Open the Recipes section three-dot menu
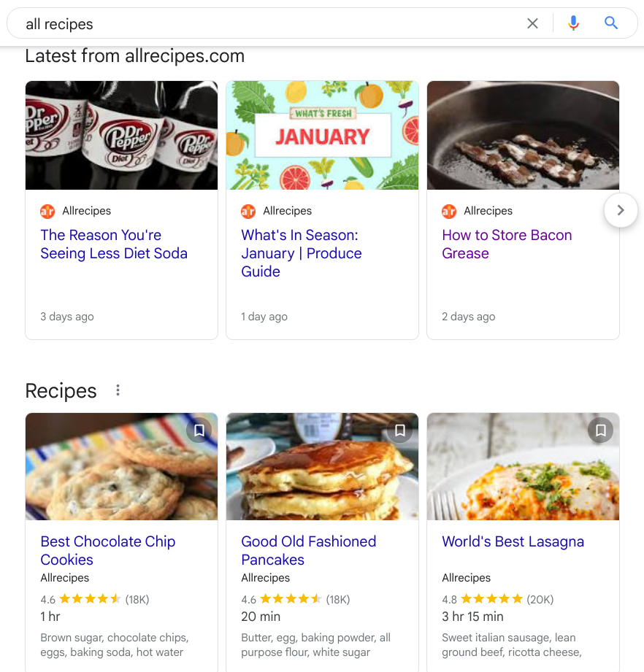This screenshot has height=672, width=644. point(118,390)
